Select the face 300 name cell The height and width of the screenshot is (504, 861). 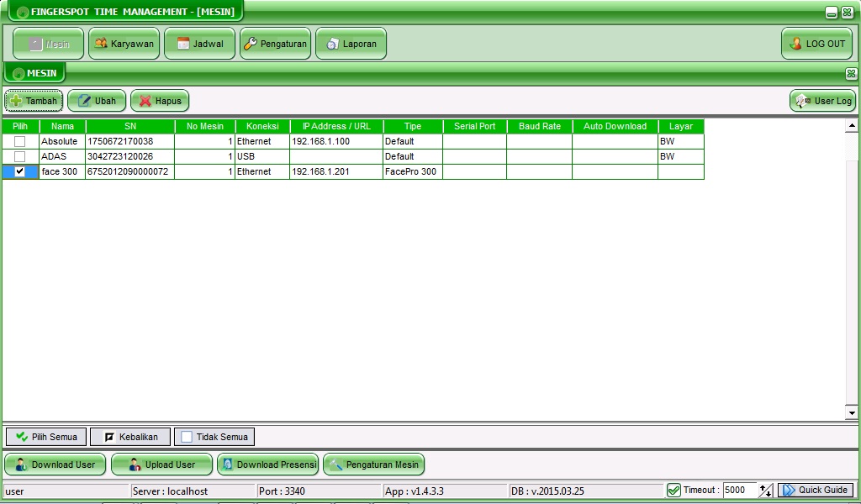62,171
